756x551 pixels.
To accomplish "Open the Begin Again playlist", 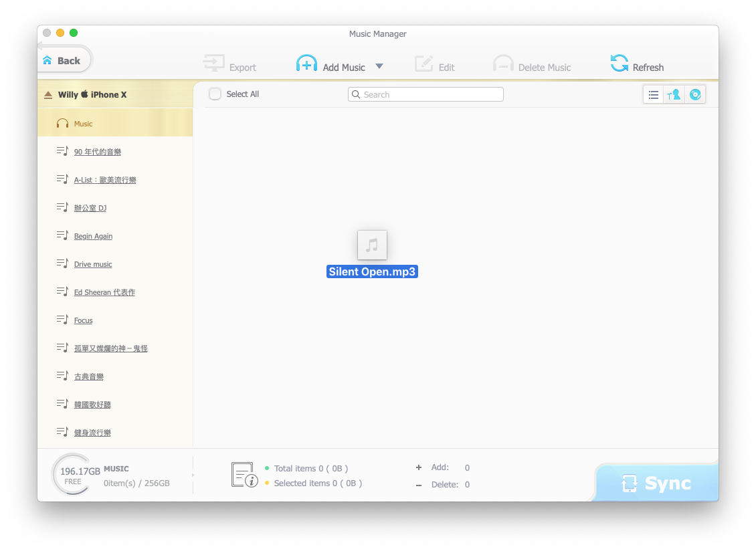I will 93,236.
